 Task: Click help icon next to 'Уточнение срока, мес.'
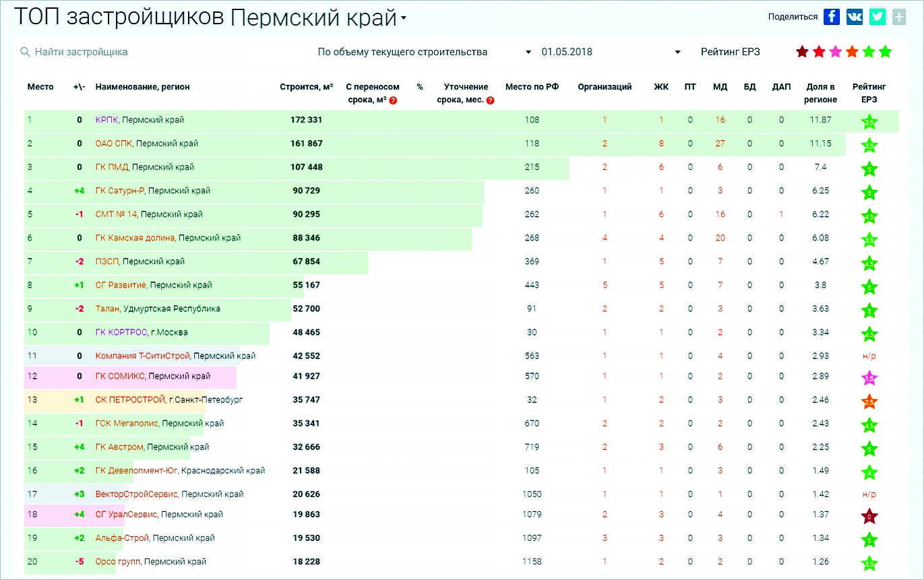click(490, 100)
